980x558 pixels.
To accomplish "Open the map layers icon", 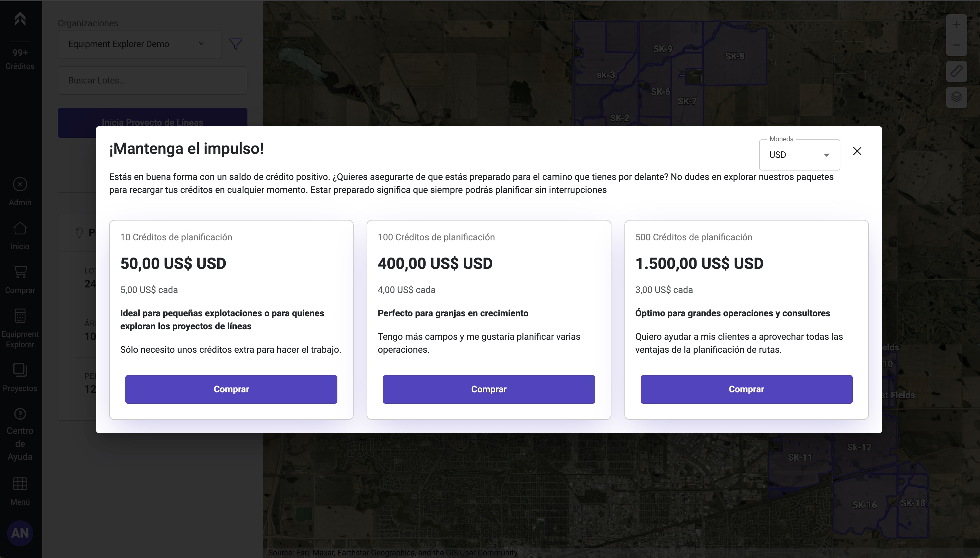I will [956, 97].
